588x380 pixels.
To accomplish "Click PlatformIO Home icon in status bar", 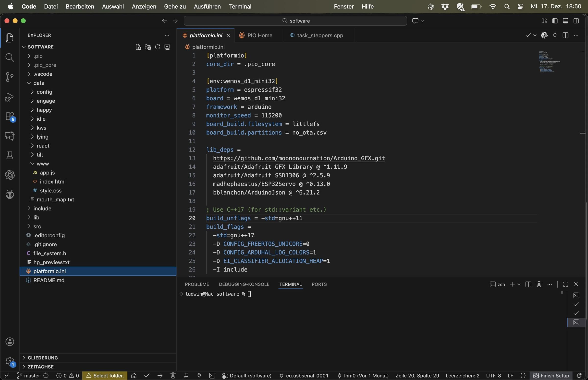I will pos(134,376).
